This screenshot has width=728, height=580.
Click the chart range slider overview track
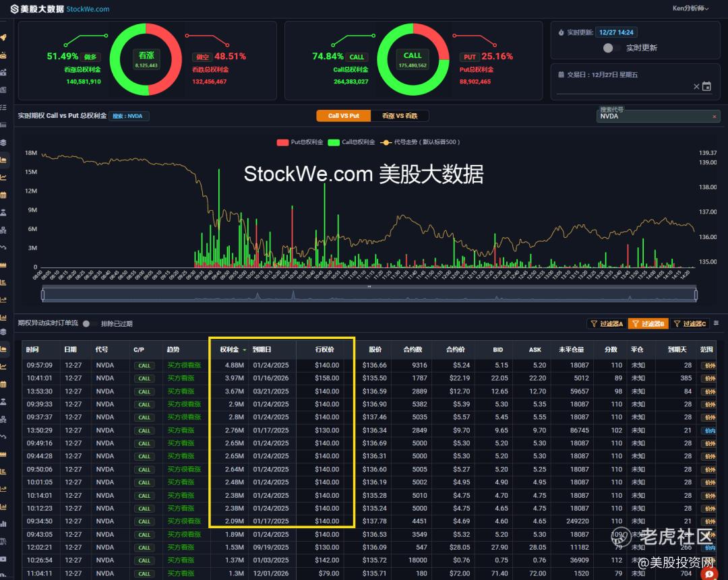(x=369, y=294)
